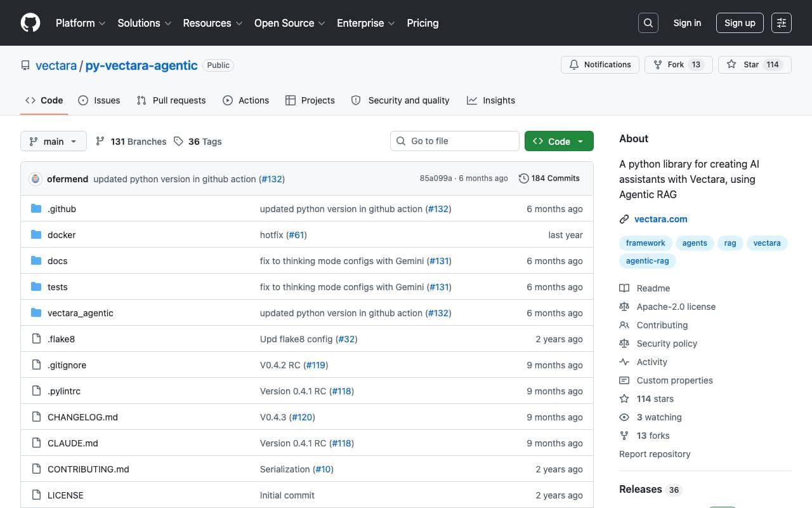Switch to the Actions tab
The width and height of the screenshot is (812, 508).
coord(246,100)
